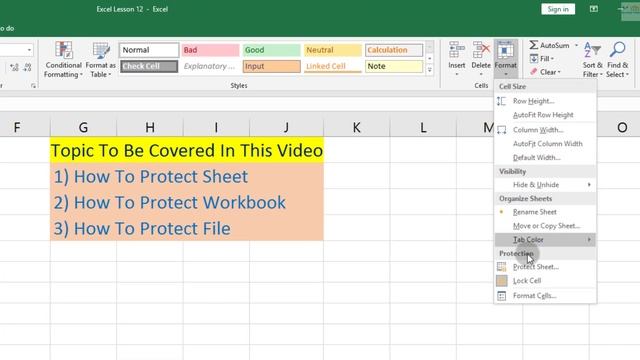Click the Protect Sheet icon
Screen dimensions: 640x360
[x=502, y=267]
